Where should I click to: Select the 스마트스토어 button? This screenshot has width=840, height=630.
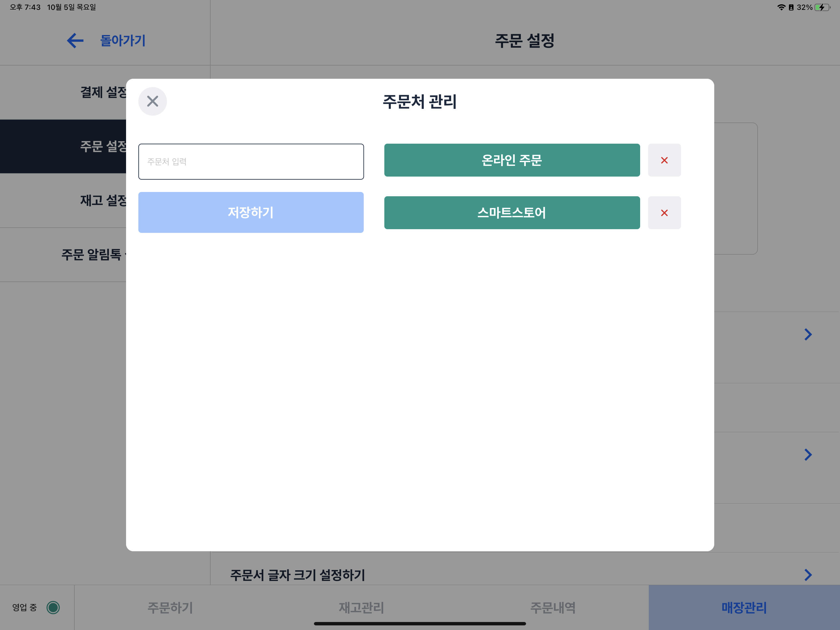tap(512, 213)
